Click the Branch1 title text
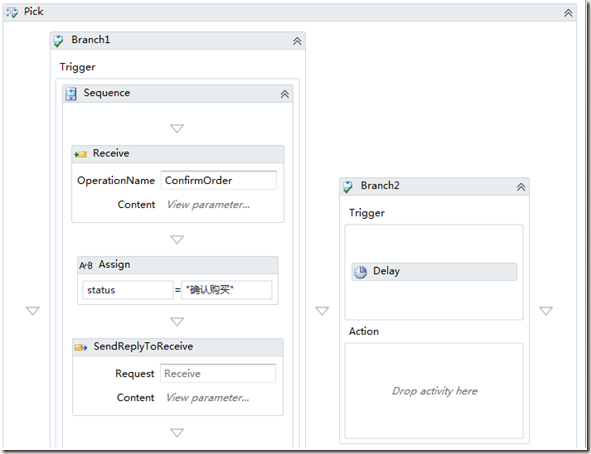This screenshot has height=454, width=591. point(91,40)
